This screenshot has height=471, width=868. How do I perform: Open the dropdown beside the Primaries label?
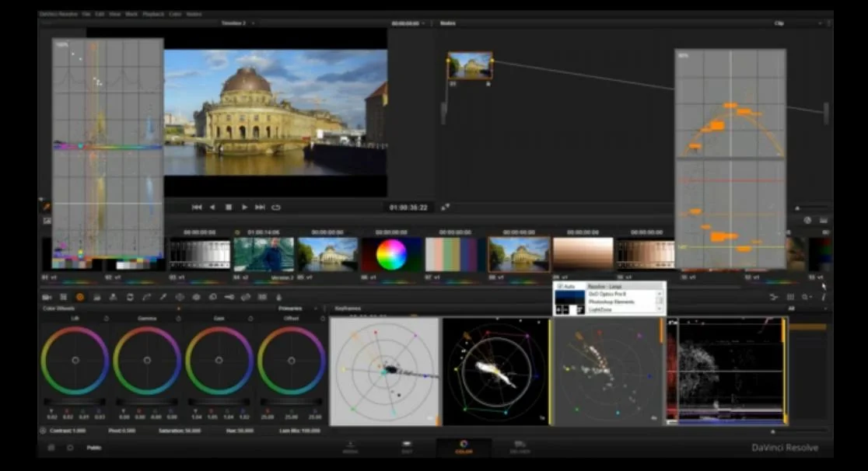[314, 307]
